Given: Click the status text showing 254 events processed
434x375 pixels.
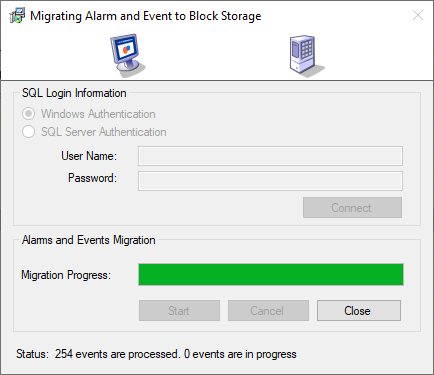Looking at the screenshot, I should click(x=156, y=354).
